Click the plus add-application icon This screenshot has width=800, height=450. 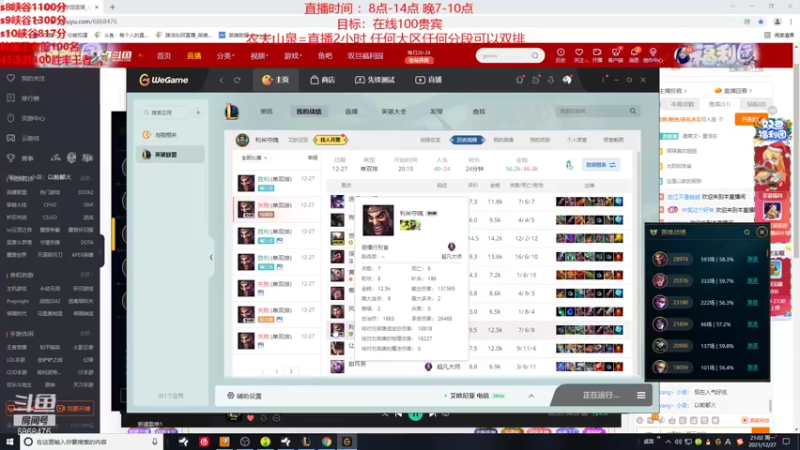click(198, 112)
